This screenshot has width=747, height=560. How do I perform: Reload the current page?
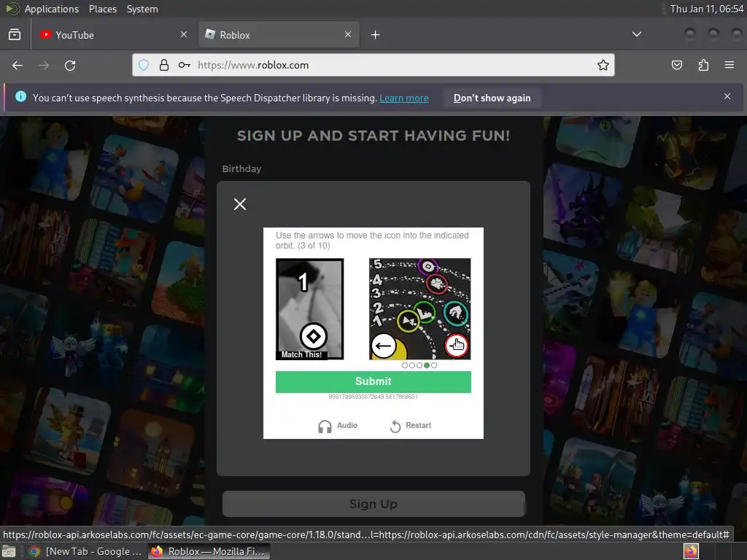[x=70, y=65]
